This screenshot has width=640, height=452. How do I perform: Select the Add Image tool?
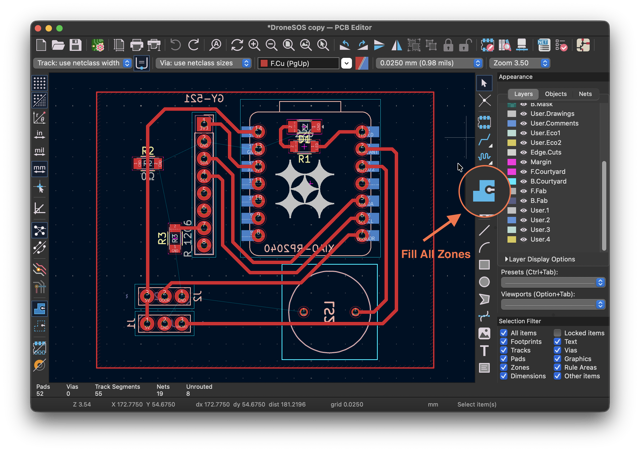(x=484, y=334)
